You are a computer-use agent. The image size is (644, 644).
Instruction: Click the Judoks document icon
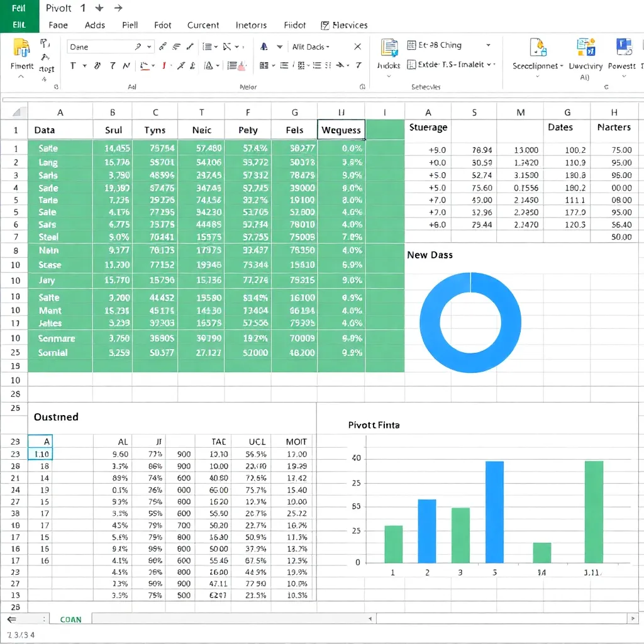[x=389, y=48]
